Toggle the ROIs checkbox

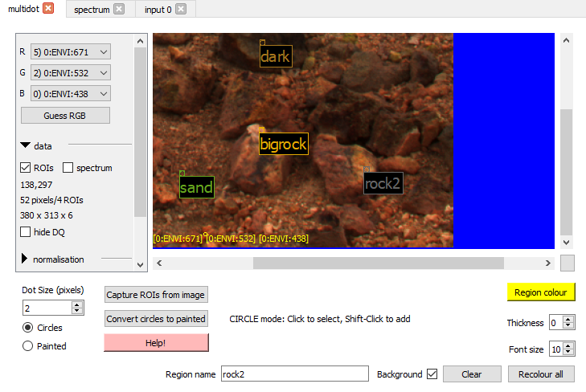point(26,168)
